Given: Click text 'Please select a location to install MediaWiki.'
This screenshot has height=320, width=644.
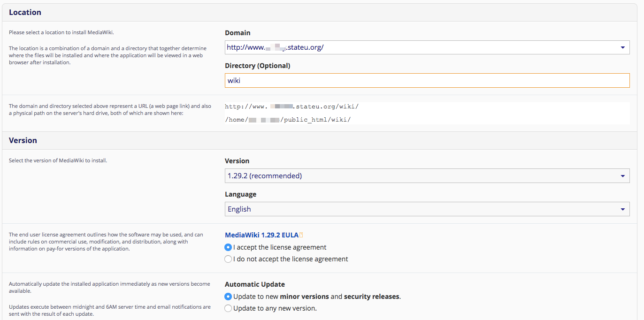Looking at the screenshot, I should click(x=61, y=32).
